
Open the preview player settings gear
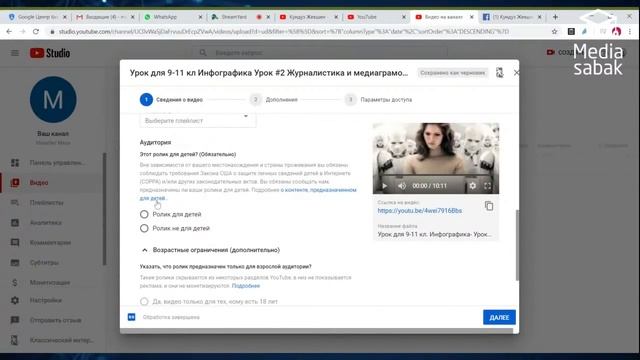click(472, 186)
